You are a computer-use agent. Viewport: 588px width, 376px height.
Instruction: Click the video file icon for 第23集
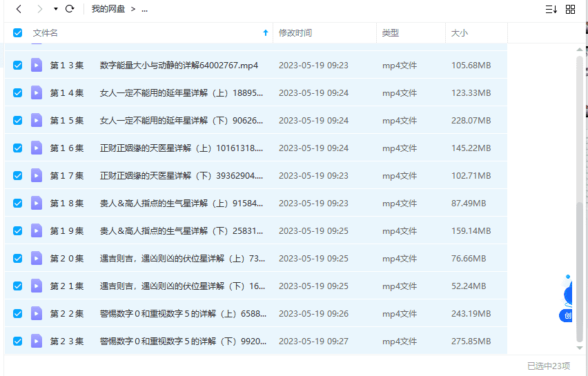[x=37, y=342]
